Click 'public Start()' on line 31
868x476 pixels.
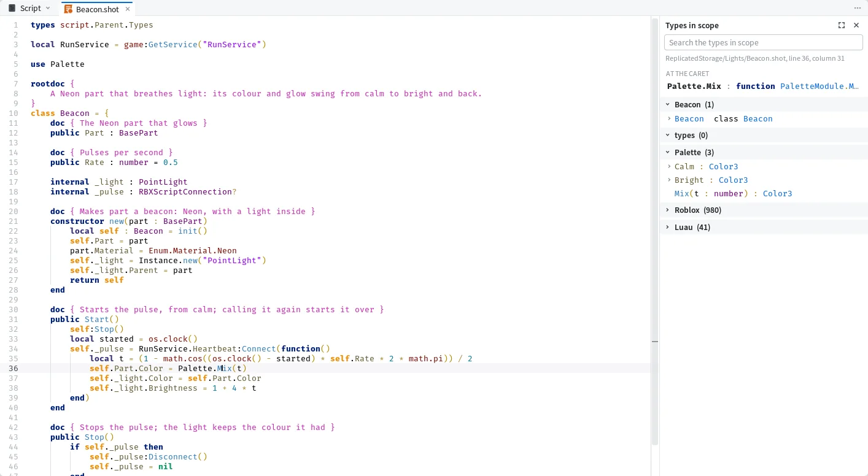point(85,319)
